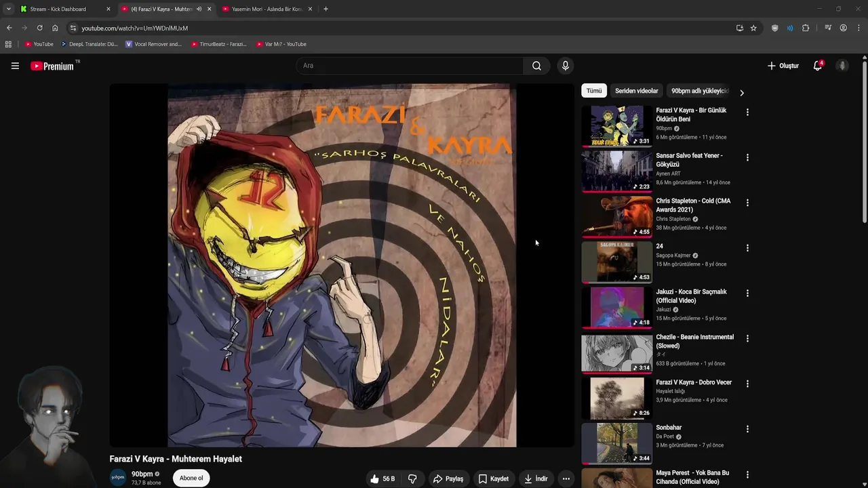Viewport: 868px width, 488px height.
Task: Open Chris Stapleton Cold thumbnail
Action: click(x=616, y=216)
